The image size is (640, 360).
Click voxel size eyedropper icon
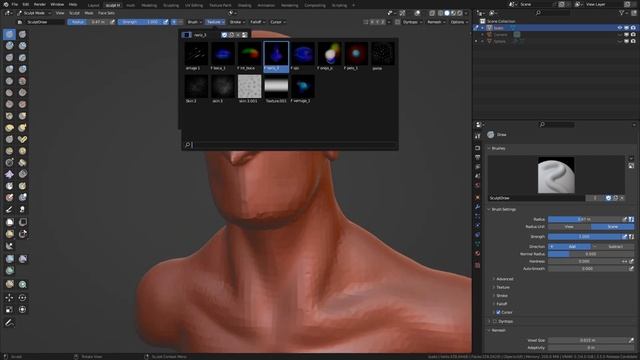coord(631,340)
